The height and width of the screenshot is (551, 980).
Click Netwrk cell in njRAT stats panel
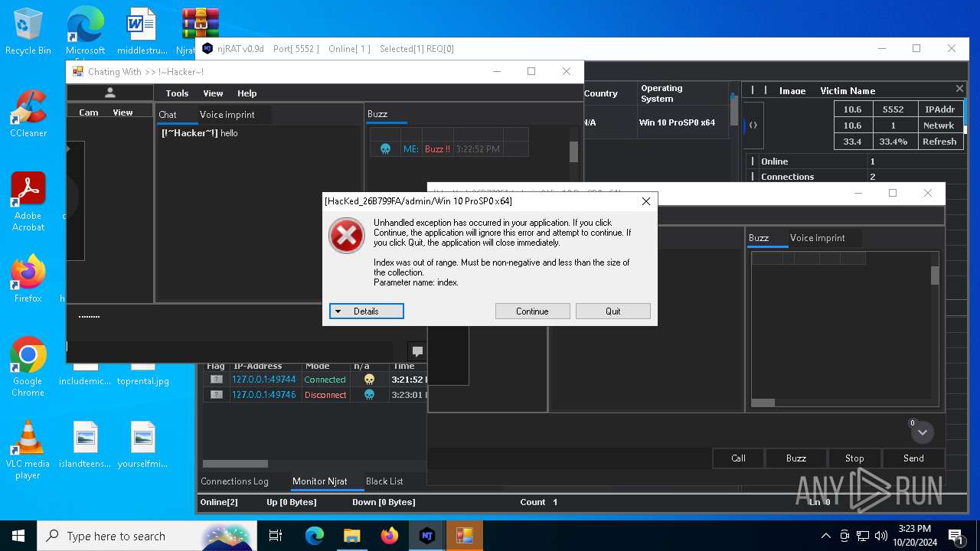tap(939, 126)
